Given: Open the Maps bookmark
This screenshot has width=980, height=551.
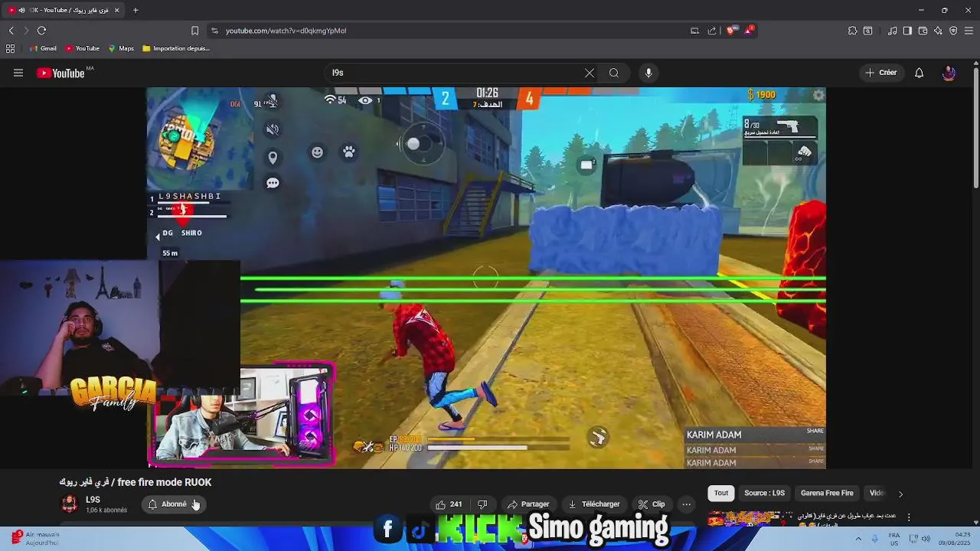Looking at the screenshot, I should (121, 48).
